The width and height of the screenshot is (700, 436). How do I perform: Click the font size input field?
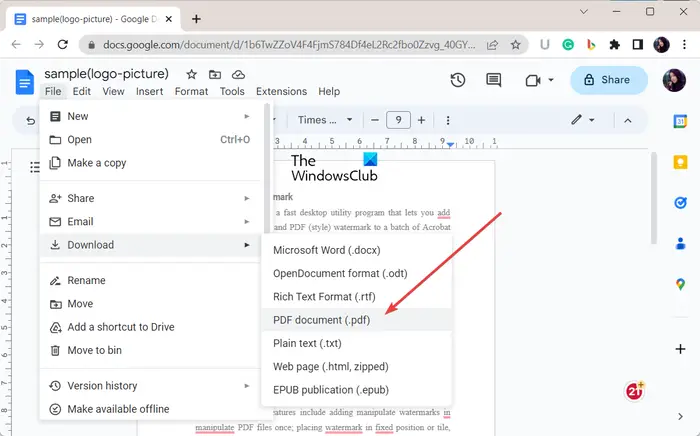click(398, 120)
